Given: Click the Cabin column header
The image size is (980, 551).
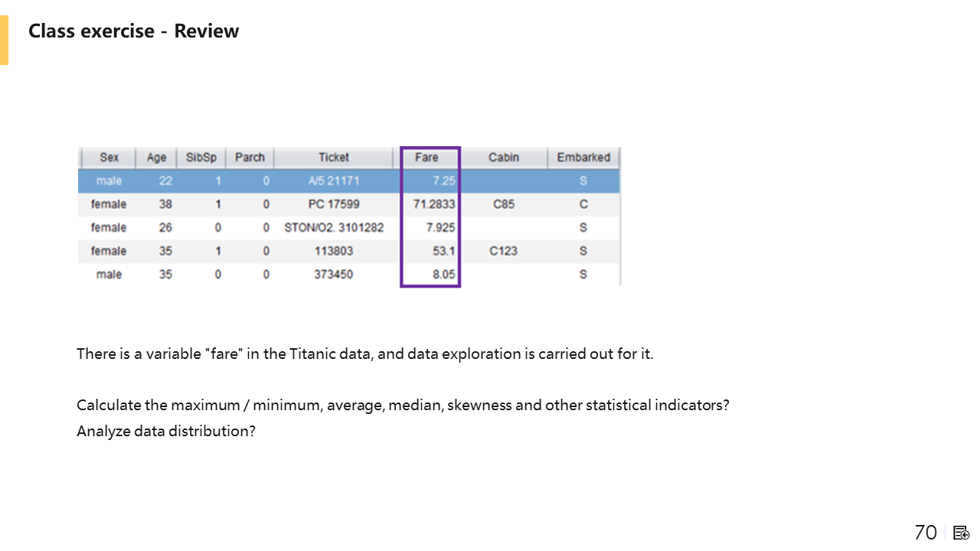Looking at the screenshot, I should point(503,158).
